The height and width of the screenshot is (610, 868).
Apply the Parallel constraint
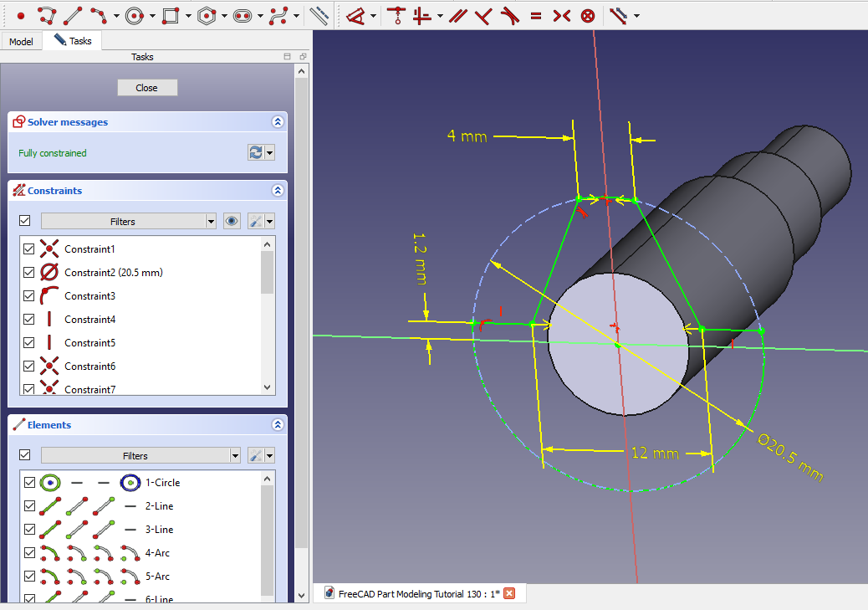point(457,15)
